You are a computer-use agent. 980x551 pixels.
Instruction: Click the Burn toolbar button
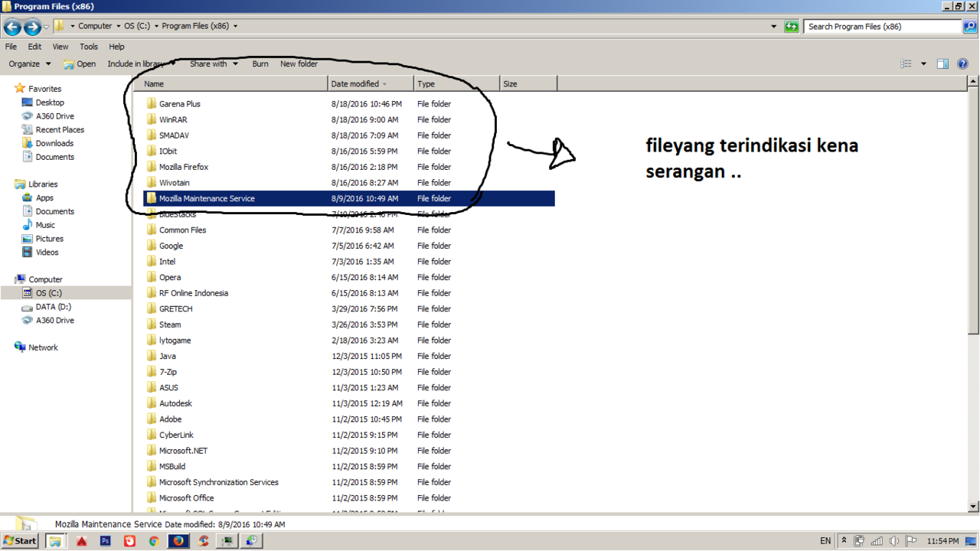click(x=260, y=64)
